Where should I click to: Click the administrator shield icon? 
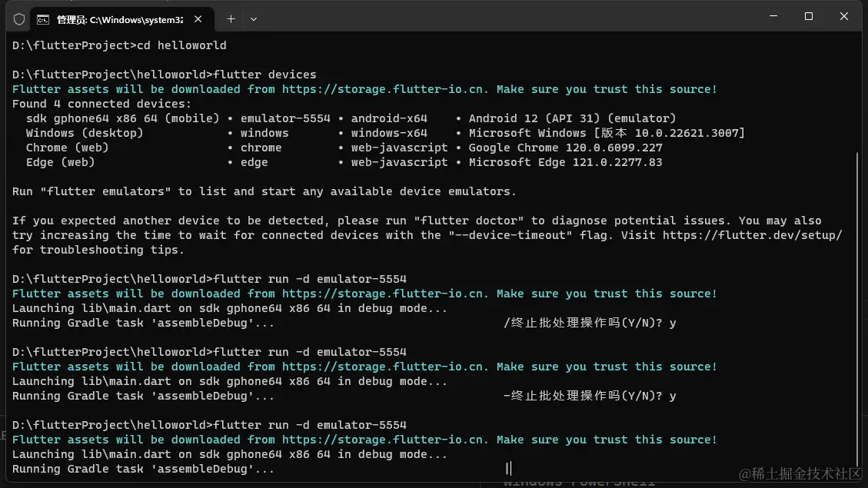19,18
